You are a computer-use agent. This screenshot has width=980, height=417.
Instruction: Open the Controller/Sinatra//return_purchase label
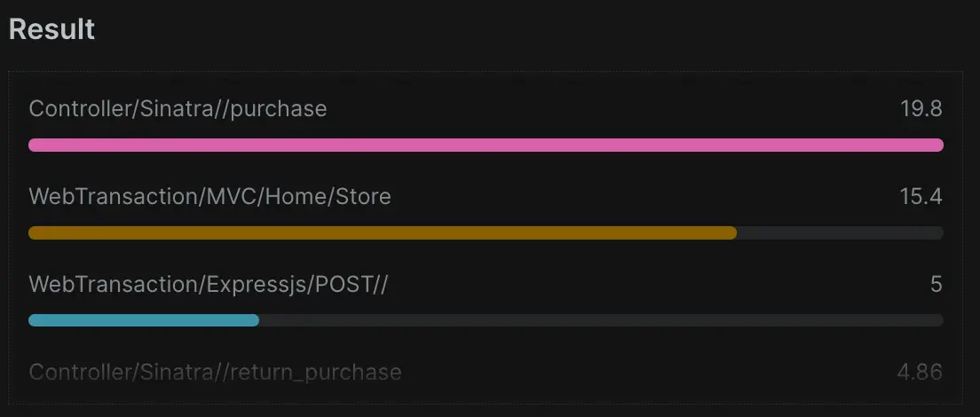point(215,373)
